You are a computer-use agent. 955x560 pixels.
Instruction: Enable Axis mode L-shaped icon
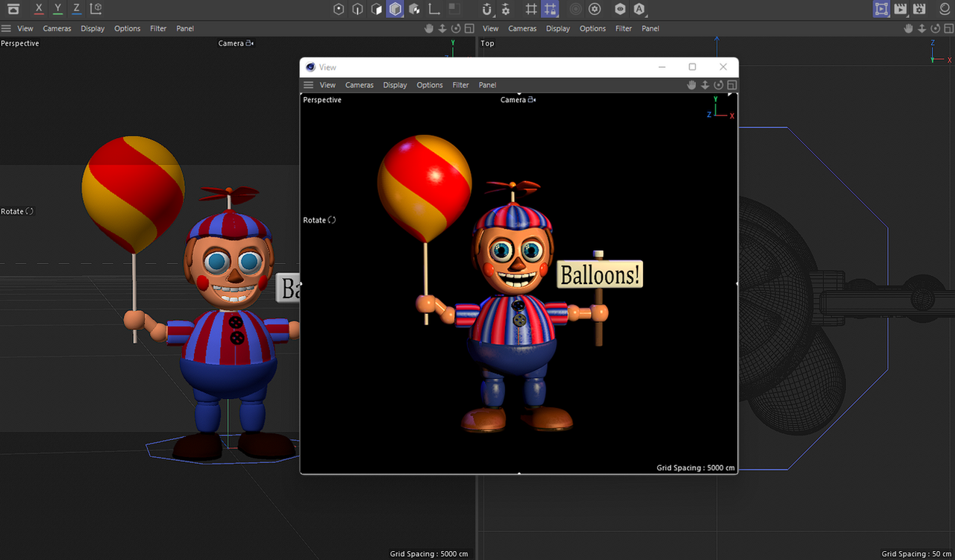coord(433,9)
